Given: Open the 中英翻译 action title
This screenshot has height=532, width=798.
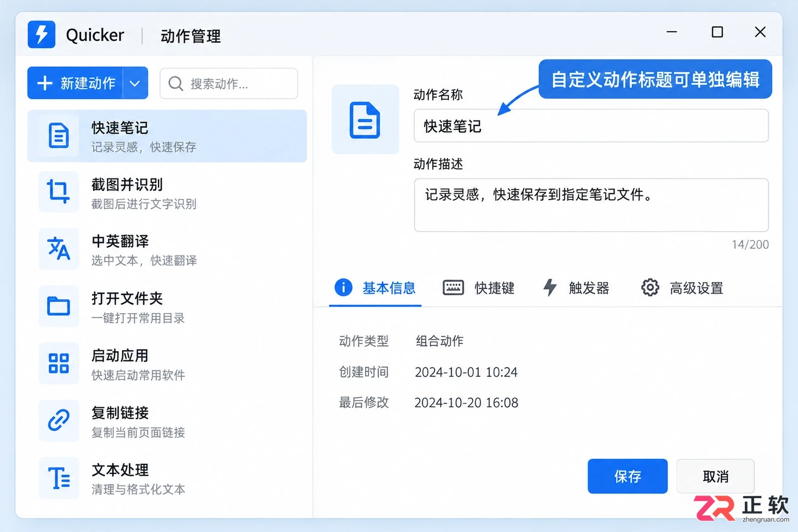Looking at the screenshot, I should point(120,242).
